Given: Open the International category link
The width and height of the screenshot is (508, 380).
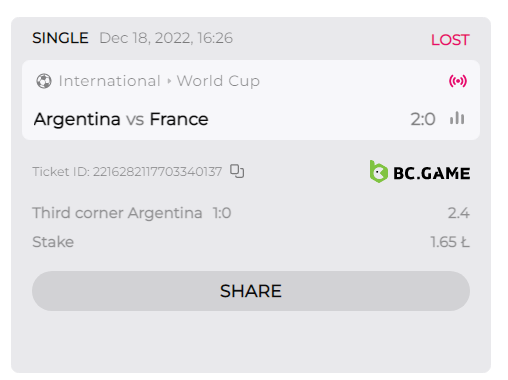Looking at the screenshot, I should [110, 81].
